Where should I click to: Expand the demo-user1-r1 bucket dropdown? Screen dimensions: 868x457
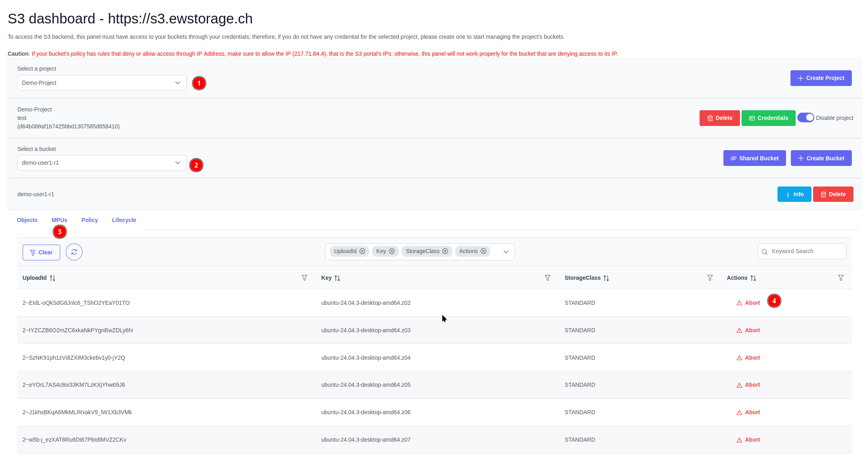coord(102,163)
